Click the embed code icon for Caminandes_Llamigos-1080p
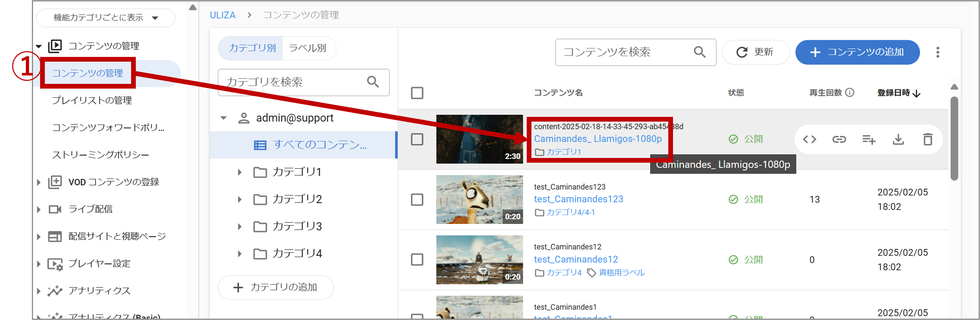Viewport: 980px width, 320px height. tap(809, 139)
